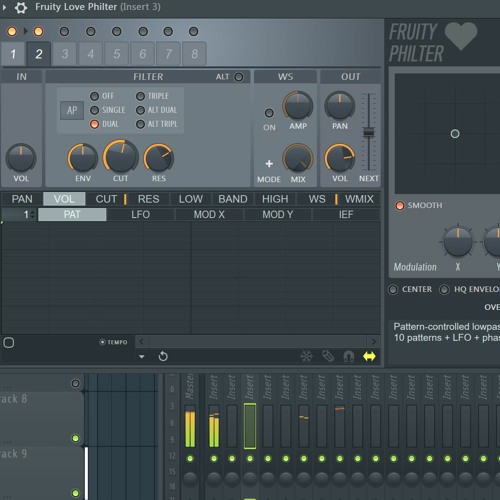Select the SINGLE filter mode
Viewport: 500px width, 500px height.
(x=95, y=110)
